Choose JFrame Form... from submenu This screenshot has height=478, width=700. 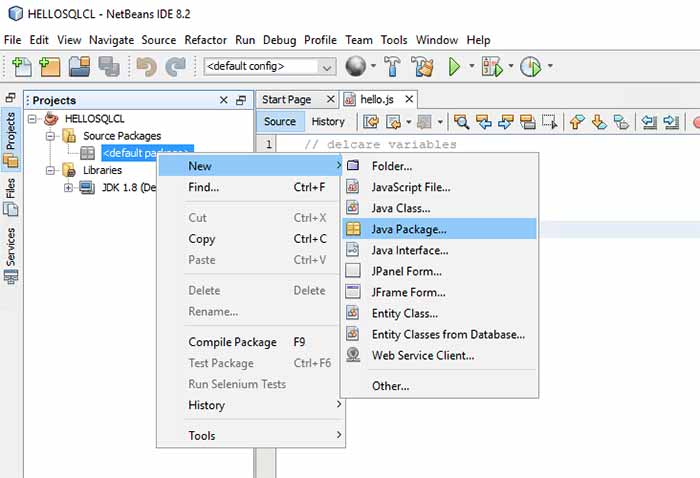(439, 292)
